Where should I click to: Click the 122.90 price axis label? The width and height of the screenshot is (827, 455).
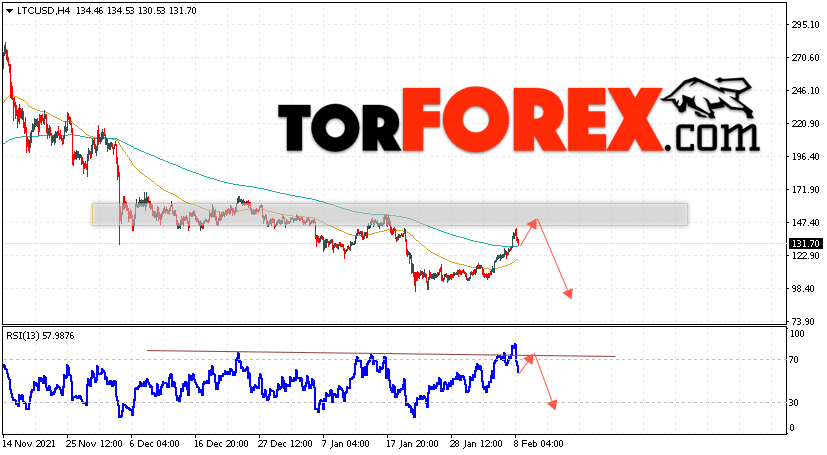pos(805,256)
